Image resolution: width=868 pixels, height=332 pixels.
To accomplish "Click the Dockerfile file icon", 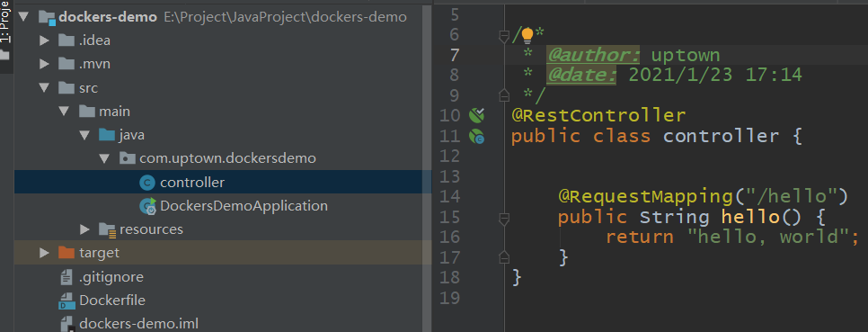I will coord(66,301).
